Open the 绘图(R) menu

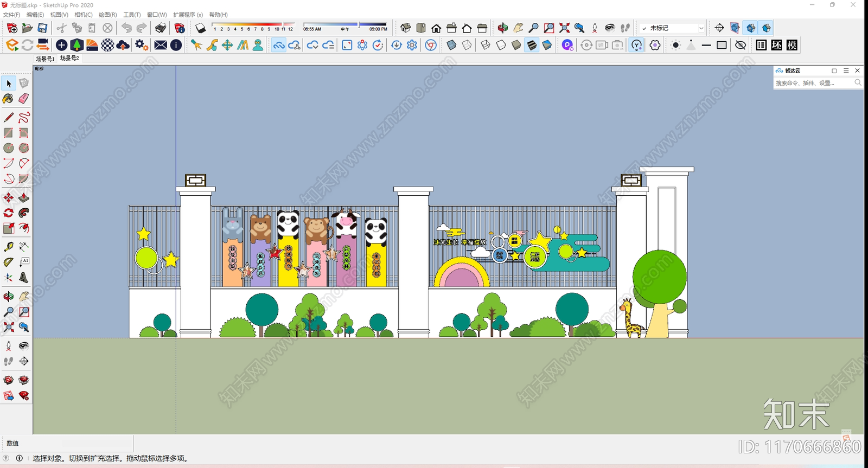pos(108,15)
